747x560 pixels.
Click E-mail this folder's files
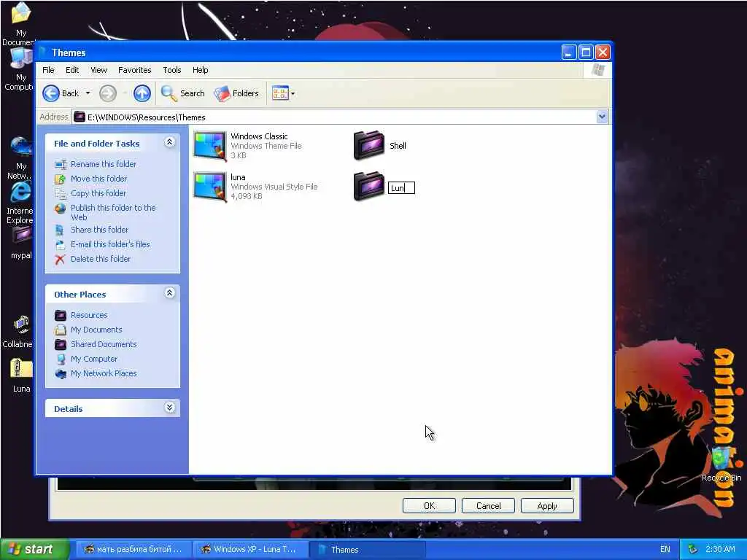(110, 244)
